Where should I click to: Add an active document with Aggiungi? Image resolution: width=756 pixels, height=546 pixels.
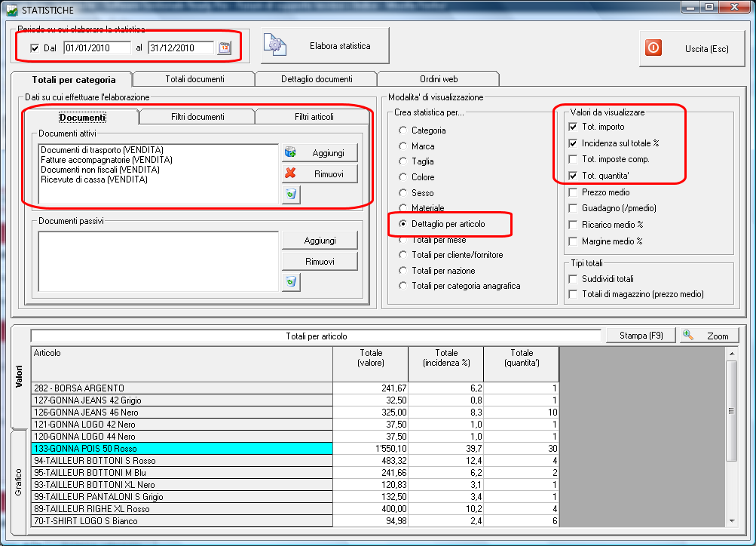click(x=319, y=152)
